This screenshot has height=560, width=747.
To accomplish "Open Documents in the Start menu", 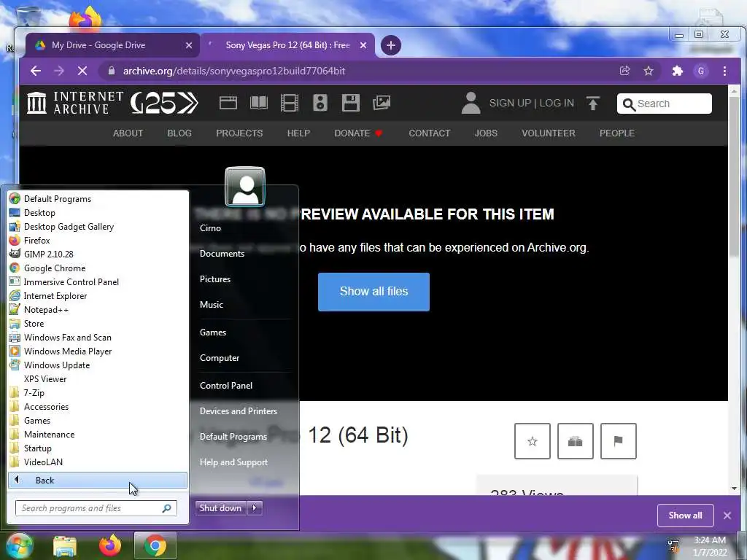I will click(x=222, y=254).
